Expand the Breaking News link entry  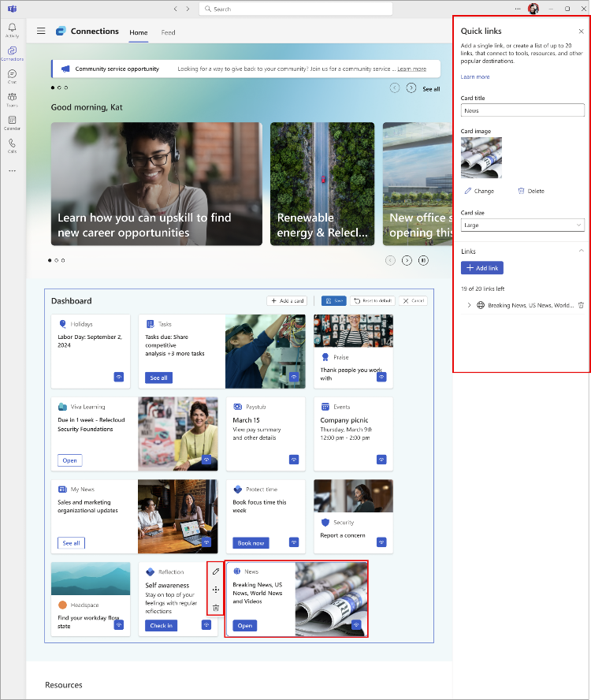click(469, 305)
